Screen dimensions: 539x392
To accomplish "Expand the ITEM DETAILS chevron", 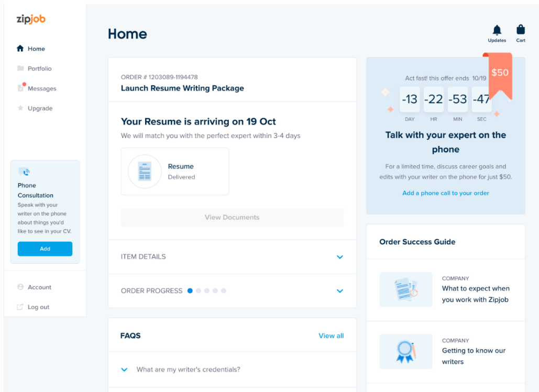I will click(x=339, y=257).
